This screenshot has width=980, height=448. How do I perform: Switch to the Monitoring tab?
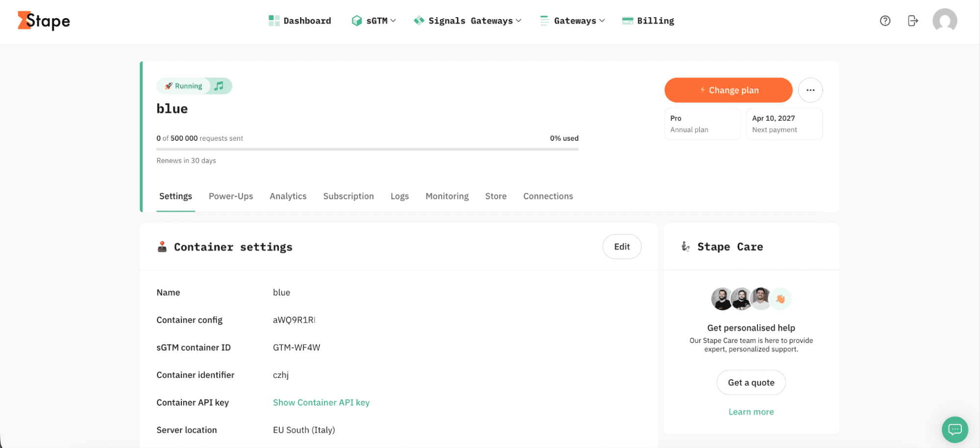(x=447, y=196)
